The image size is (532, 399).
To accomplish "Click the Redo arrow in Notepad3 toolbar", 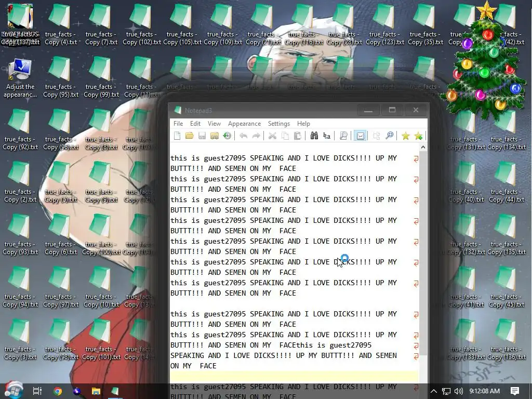I will click(256, 136).
